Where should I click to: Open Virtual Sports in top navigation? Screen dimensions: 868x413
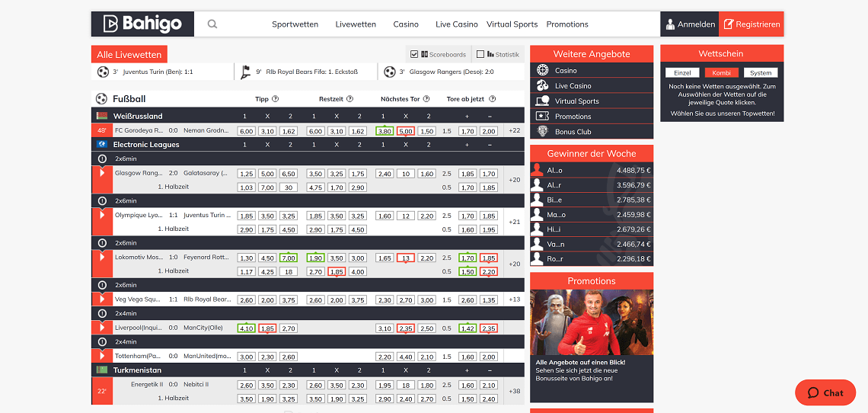pyautogui.click(x=512, y=24)
